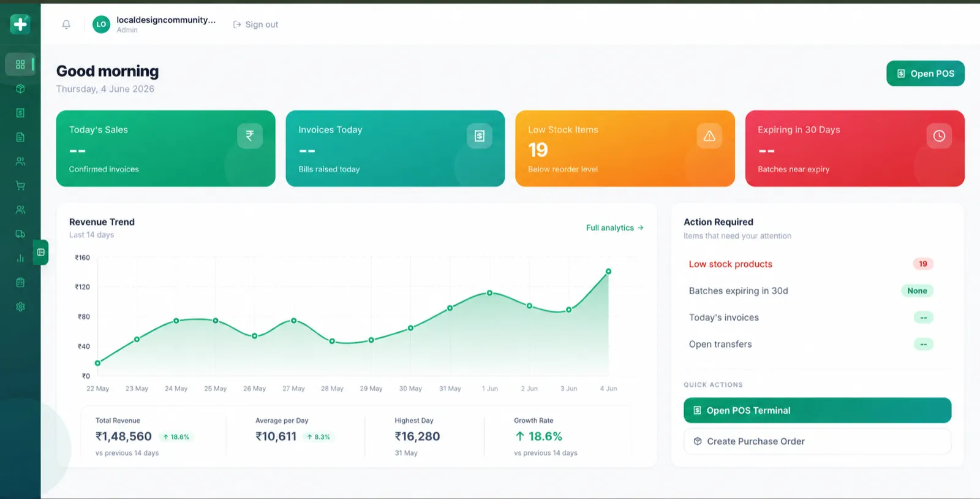Click the localdesigncommunity account name
980x499 pixels.
click(x=166, y=20)
